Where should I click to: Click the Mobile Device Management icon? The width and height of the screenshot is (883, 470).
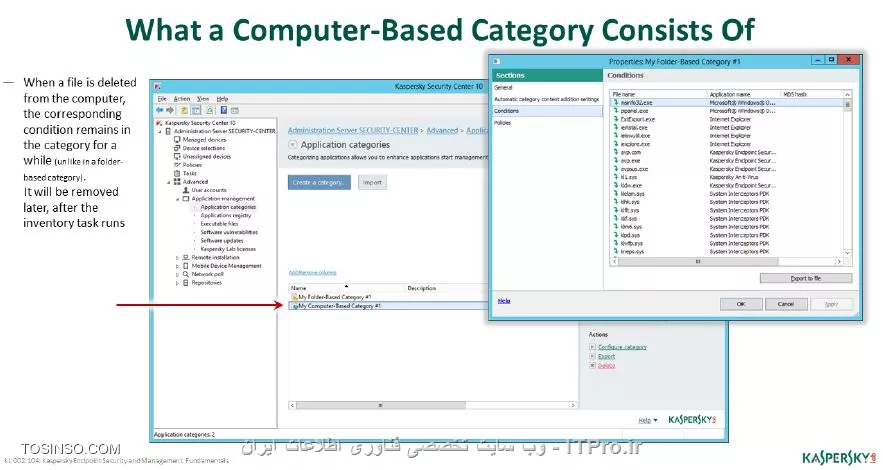[x=186, y=266]
